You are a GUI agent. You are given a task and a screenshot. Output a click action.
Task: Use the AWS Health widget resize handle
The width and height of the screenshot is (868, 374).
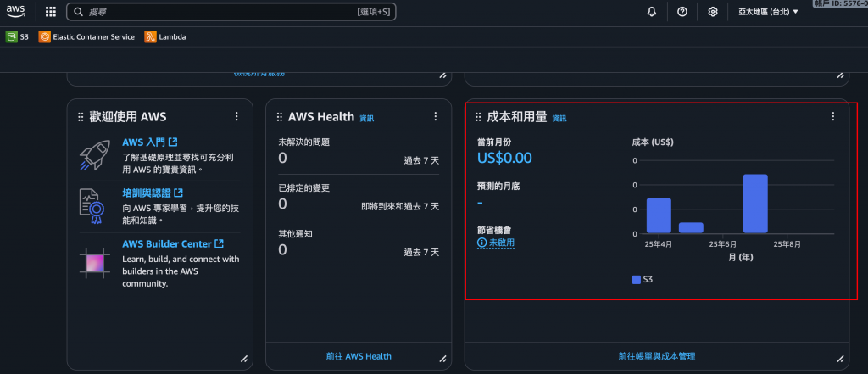(442, 359)
